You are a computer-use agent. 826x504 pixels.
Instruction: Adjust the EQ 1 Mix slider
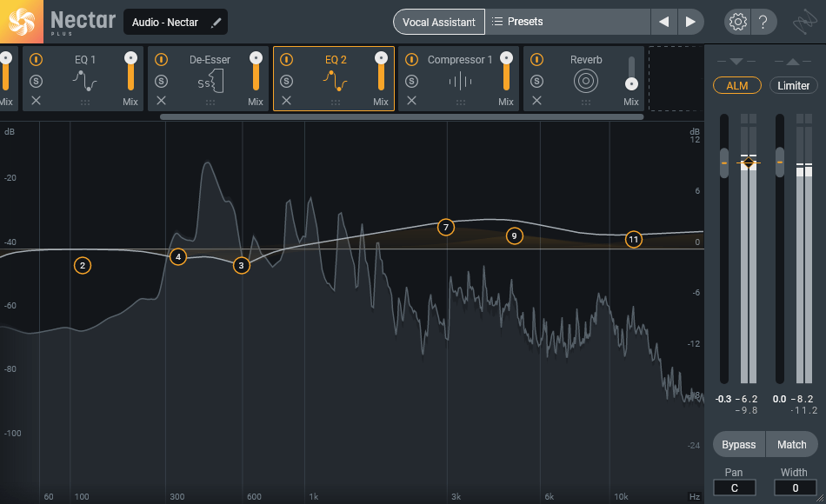tap(130, 71)
